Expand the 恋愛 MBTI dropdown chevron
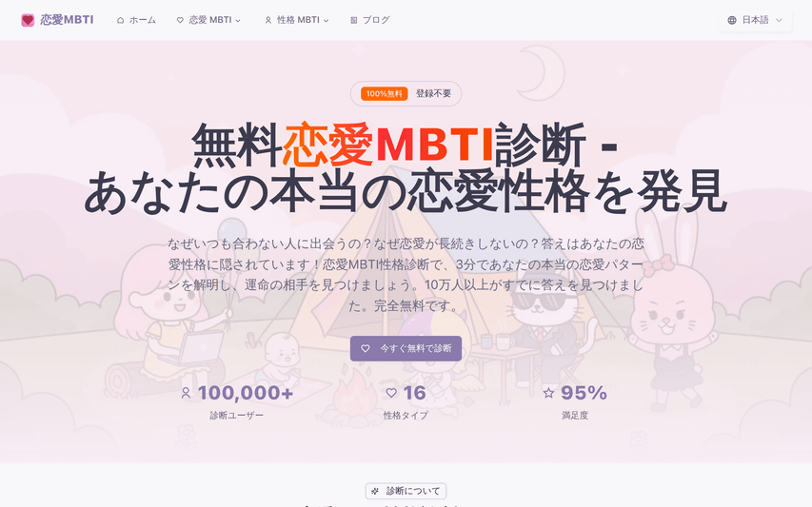812x507 pixels. (238, 21)
